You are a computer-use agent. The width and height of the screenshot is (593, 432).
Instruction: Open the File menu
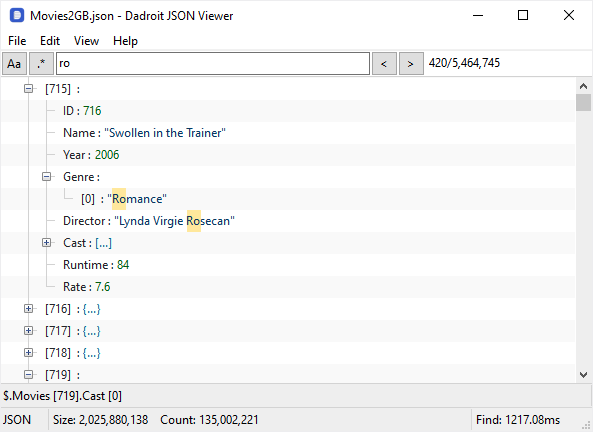pyautogui.click(x=17, y=41)
